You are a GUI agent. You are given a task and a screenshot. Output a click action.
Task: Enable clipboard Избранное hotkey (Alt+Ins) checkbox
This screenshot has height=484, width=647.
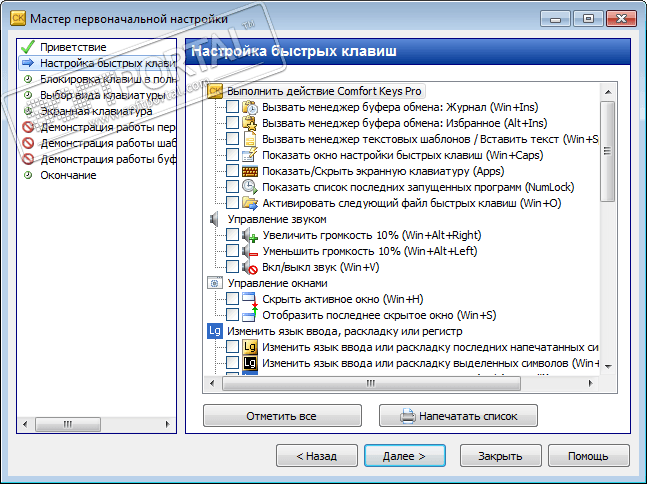tap(232, 123)
